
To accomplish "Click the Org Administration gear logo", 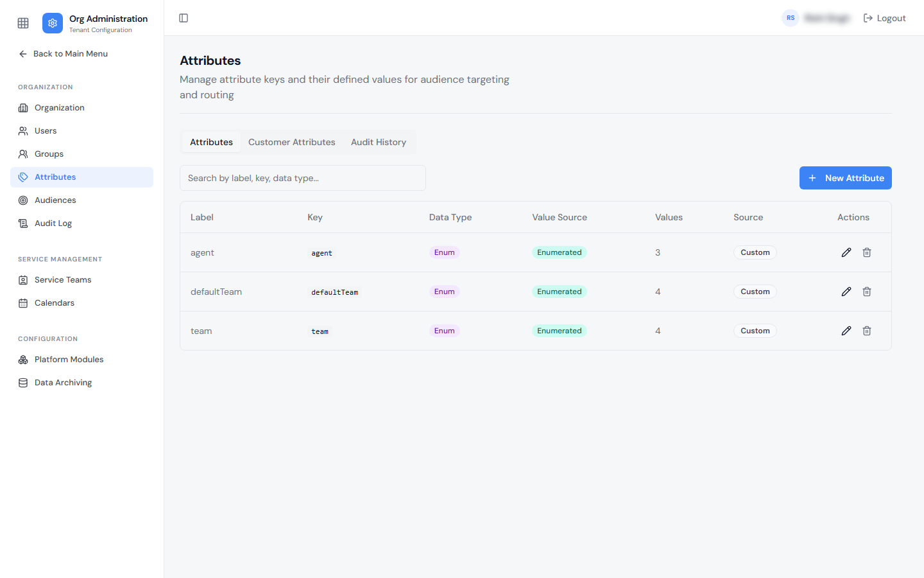I will click(x=53, y=23).
